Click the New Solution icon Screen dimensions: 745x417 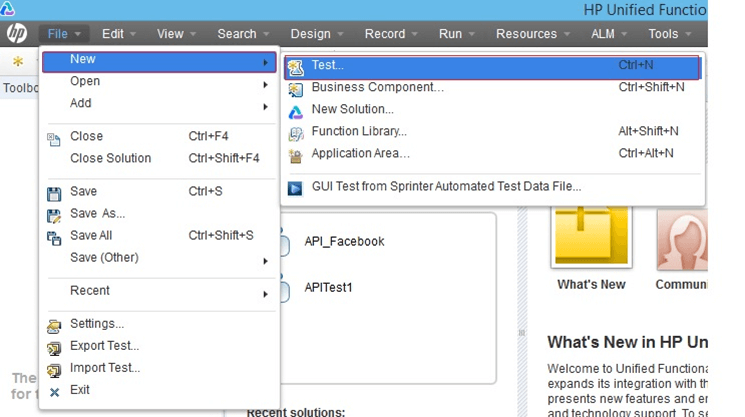tap(295, 110)
